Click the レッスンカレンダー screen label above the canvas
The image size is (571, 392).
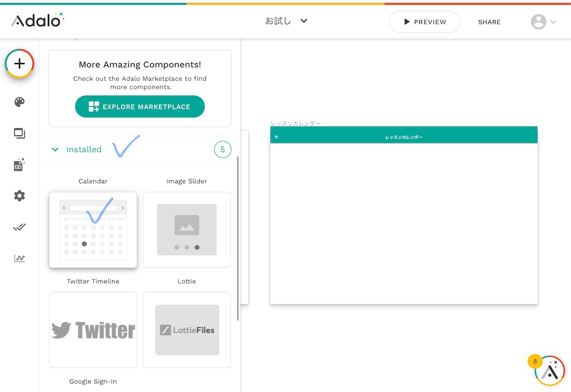point(296,123)
